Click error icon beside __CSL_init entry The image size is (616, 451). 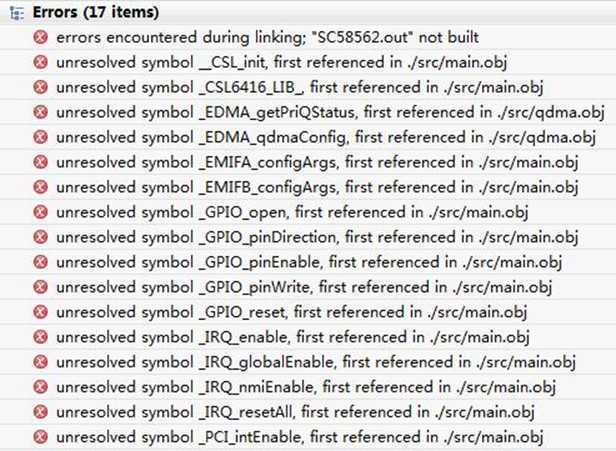(x=40, y=62)
